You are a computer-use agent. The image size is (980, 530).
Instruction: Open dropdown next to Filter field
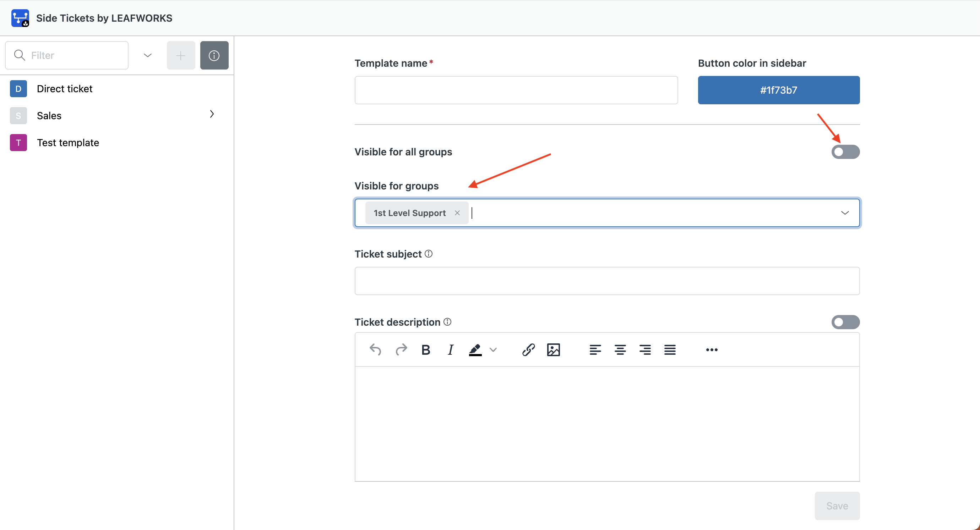tap(148, 55)
